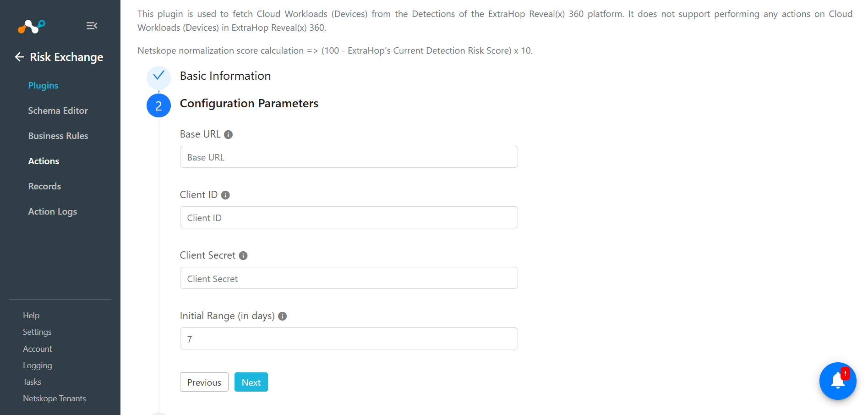Select the Initial Range days field
Screen dimensions: 868x415
pyautogui.click(x=349, y=338)
